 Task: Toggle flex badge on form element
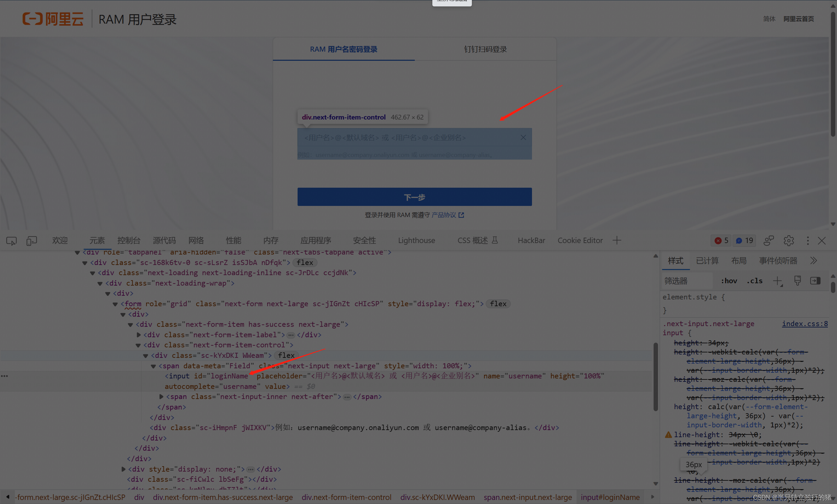pyautogui.click(x=498, y=304)
